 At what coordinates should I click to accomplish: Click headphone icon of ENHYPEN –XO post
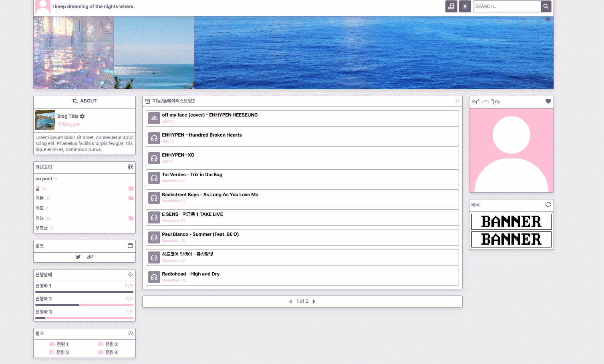point(154,158)
